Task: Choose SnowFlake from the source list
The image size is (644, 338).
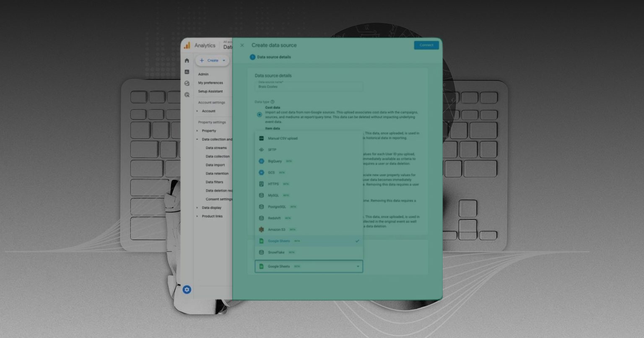Action: point(309,252)
